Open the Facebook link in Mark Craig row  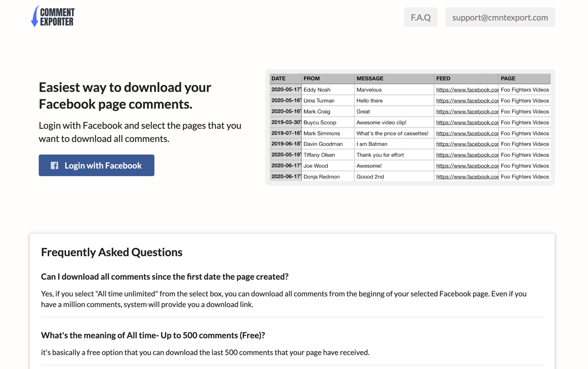[x=467, y=112]
